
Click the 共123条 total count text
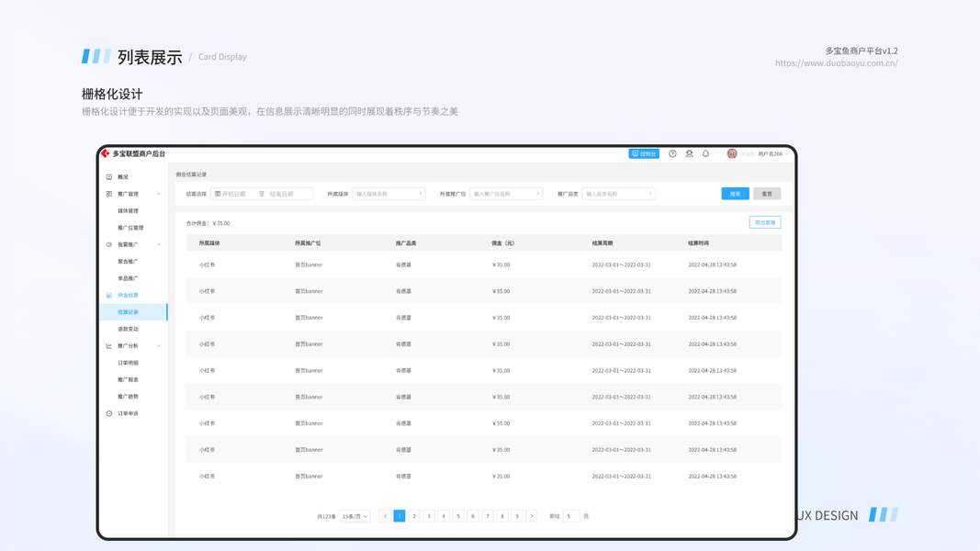[x=326, y=517]
